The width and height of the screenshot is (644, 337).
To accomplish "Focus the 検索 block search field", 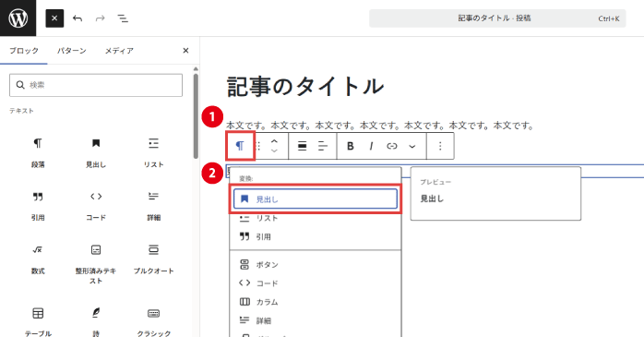I will point(96,85).
